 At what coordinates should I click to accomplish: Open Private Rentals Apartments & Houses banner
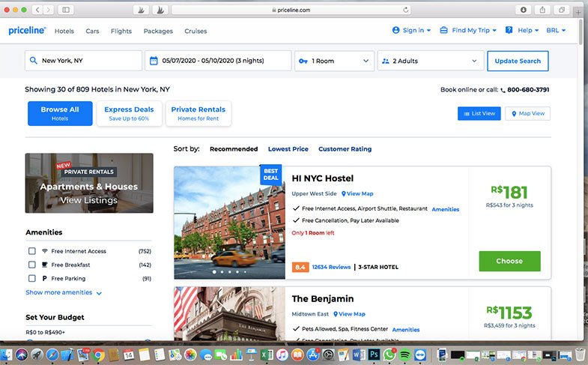89,183
